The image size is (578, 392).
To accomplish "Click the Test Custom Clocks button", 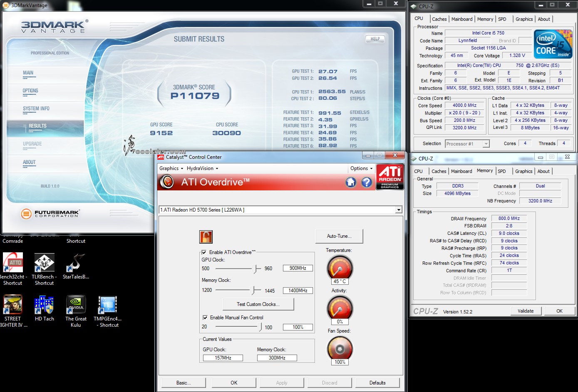I will point(258,304).
